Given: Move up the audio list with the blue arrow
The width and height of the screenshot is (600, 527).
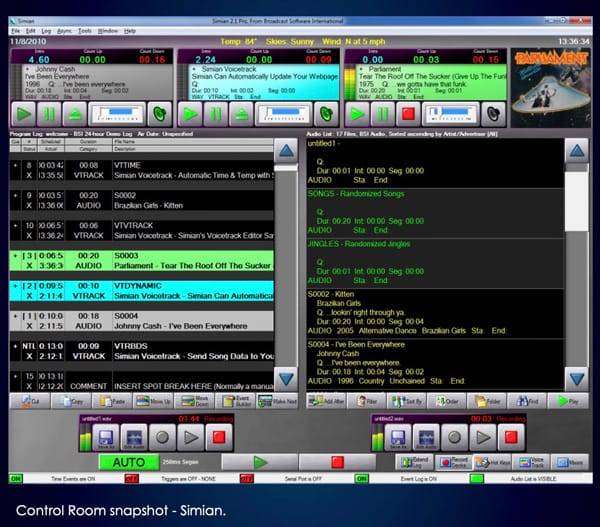Looking at the screenshot, I should (577, 151).
